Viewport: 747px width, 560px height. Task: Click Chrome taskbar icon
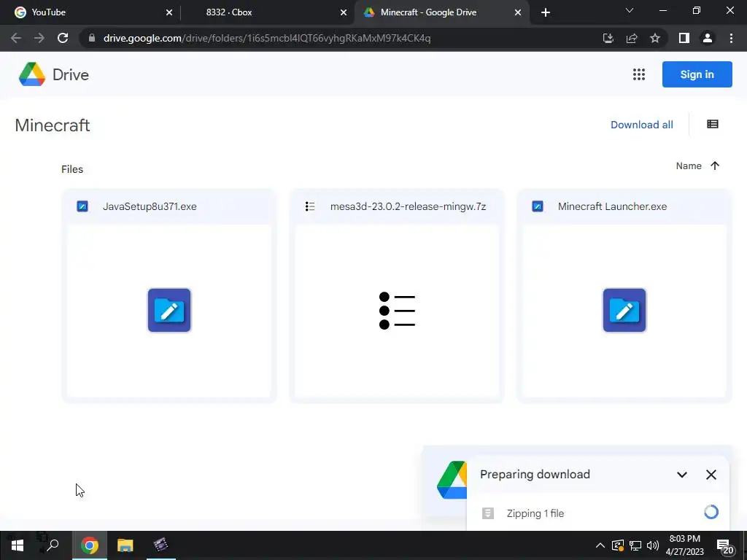pos(90,545)
